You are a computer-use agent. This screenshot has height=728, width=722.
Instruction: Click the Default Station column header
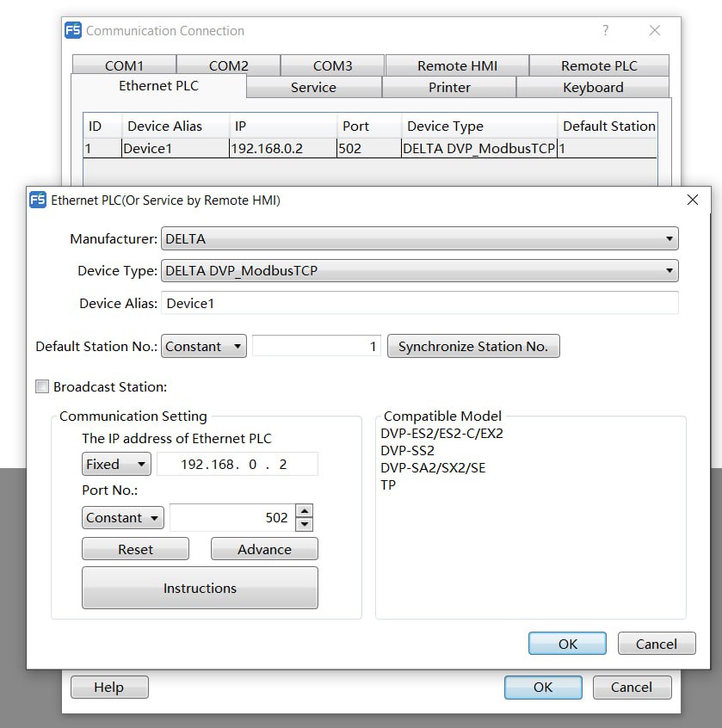[x=608, y=126]
